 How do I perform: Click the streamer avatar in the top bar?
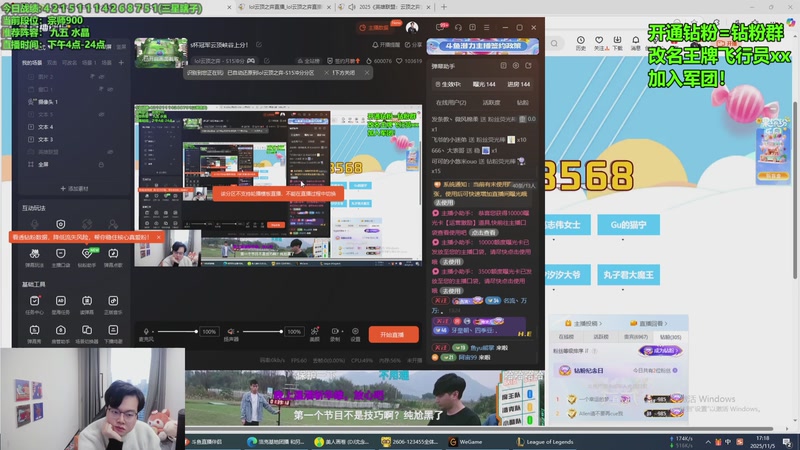tap(412, 28)
